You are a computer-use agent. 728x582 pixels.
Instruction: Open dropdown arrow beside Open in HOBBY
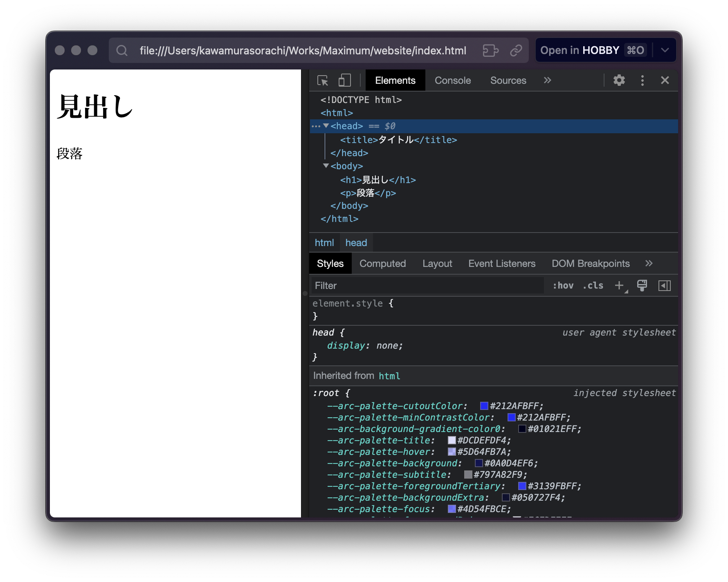point(665,50)
